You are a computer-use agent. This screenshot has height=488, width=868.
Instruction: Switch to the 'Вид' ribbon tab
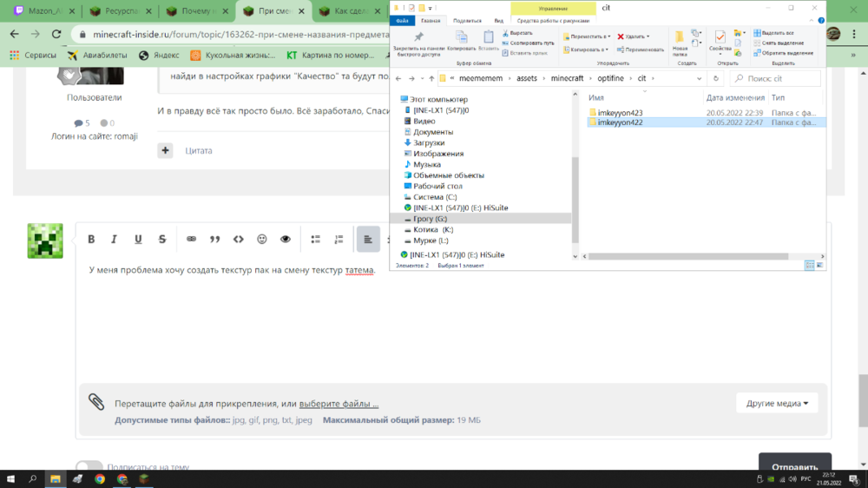click(x=499, y=21)
